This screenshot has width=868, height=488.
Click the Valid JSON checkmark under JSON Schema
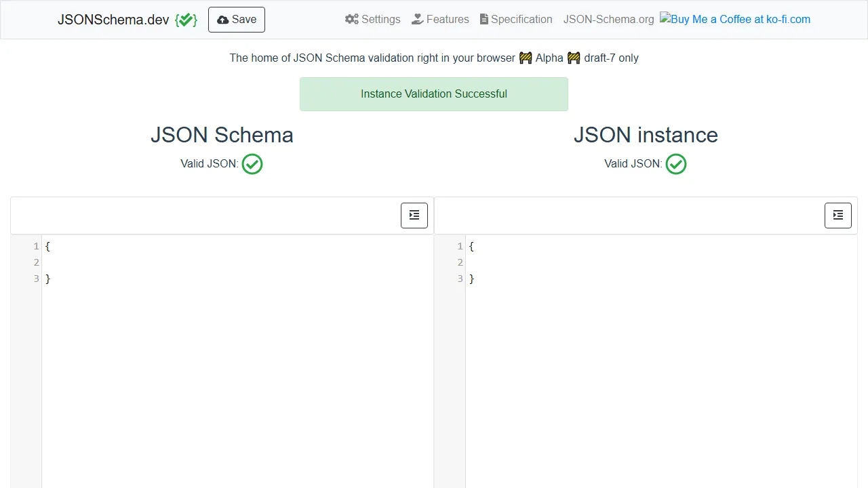pos(252,163)
